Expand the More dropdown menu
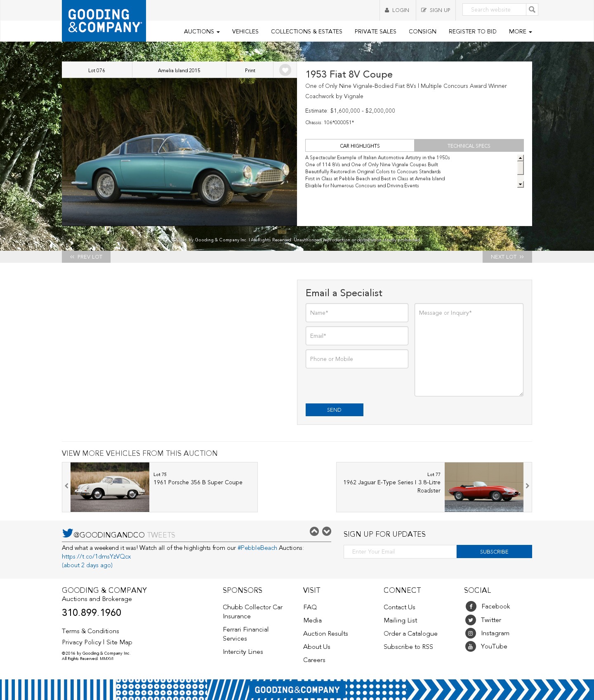The width and height of the screenshot is (594, 700). coord(521,31)
